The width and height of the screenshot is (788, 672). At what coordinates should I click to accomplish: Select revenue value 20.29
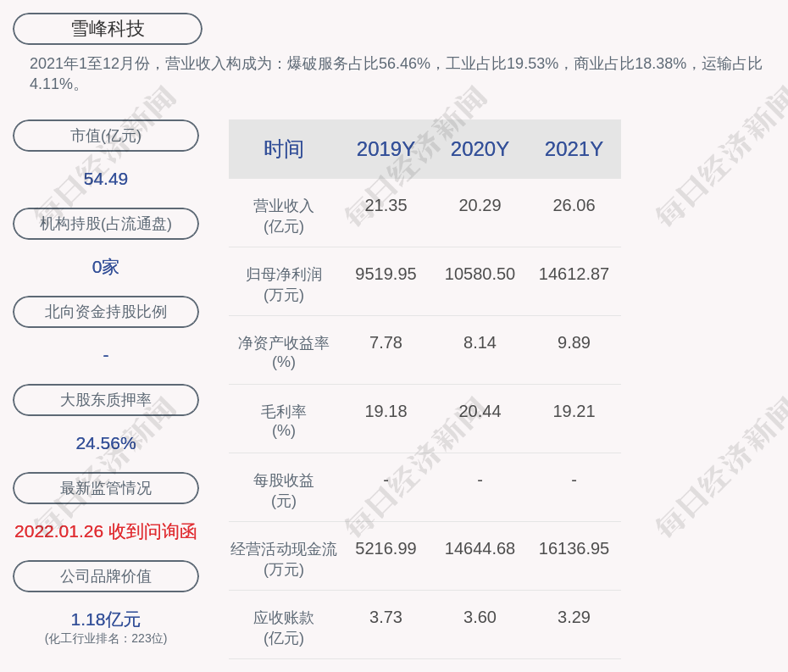(x=480, y=206)
